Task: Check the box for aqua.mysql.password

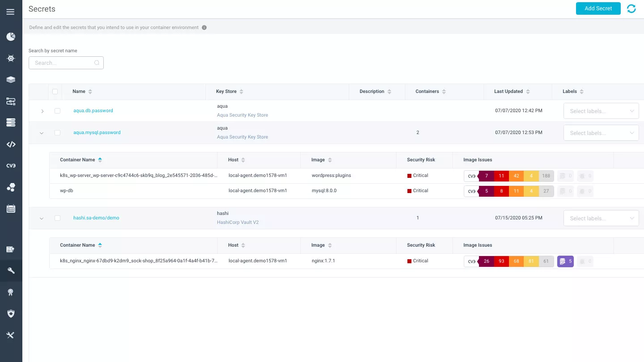Action: click(57, 133)
